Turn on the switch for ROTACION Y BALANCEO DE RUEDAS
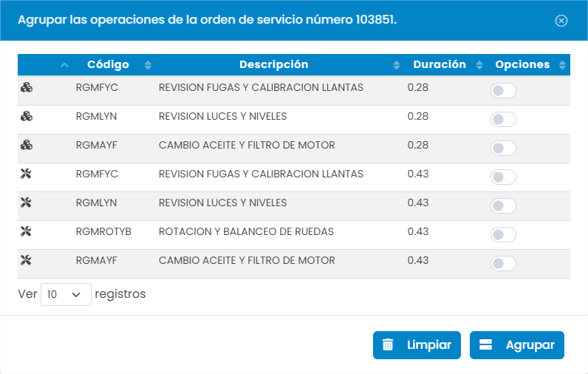588x374 pixels. click(503, 235)
